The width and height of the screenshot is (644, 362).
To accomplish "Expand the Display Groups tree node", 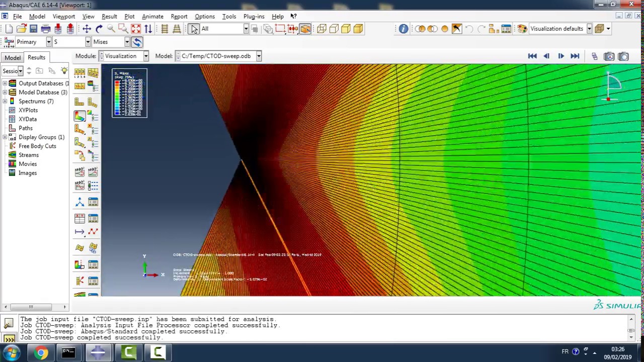I will [x=5, y=137].
